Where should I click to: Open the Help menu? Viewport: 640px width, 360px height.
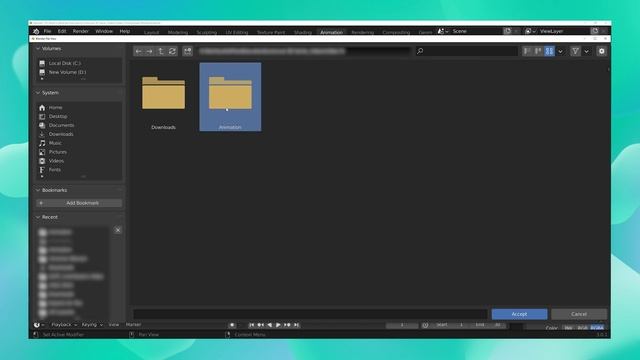tap(124, 31)
